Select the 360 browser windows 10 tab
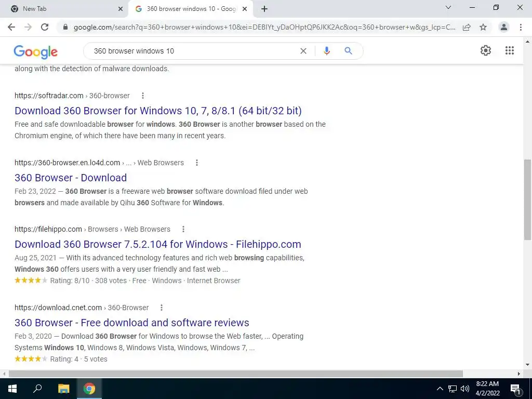 point(191,9)
